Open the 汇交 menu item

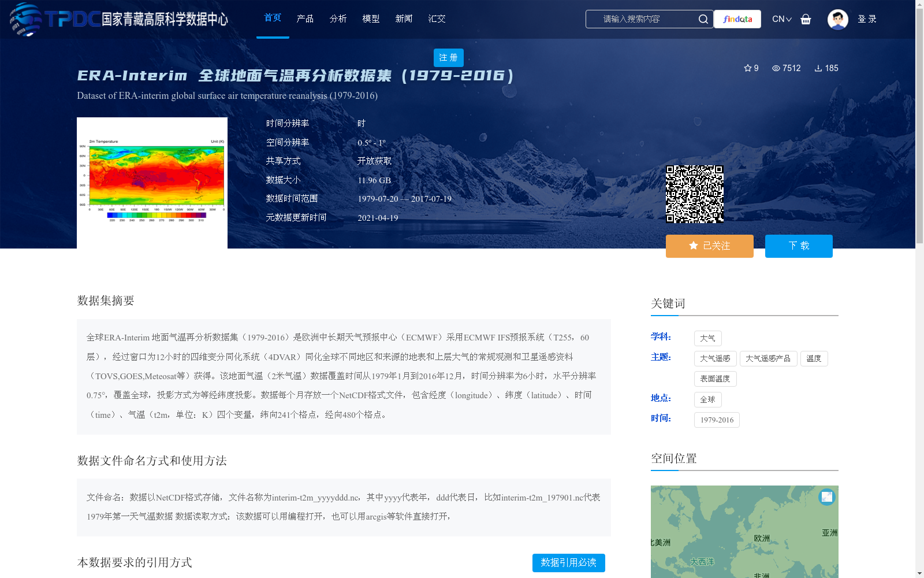point(437,18)
